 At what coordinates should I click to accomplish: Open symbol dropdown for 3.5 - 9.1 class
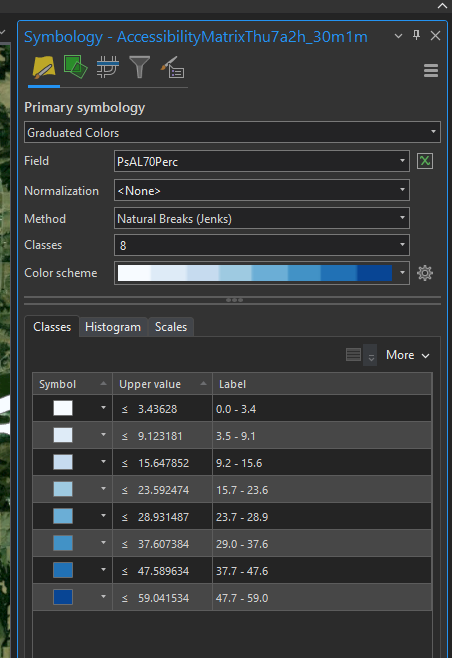click(103, 434)
